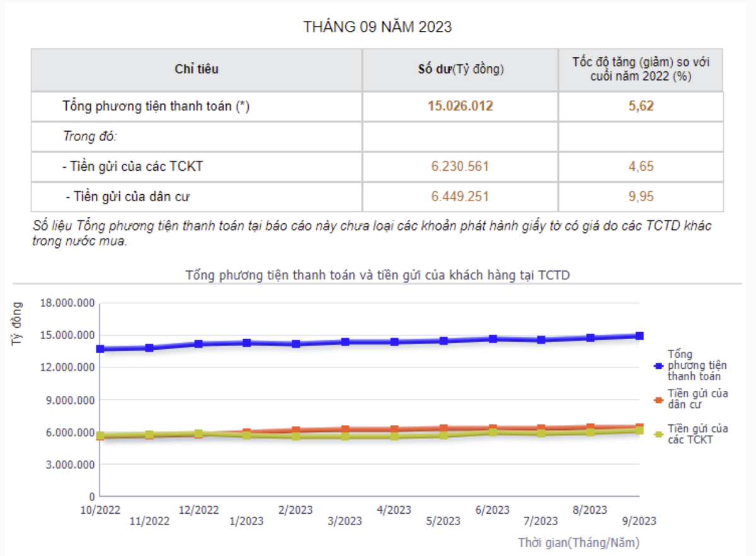The image size is (756, 556).
Task: Click the blue data point at 3/2023
Action: point(345,342)
